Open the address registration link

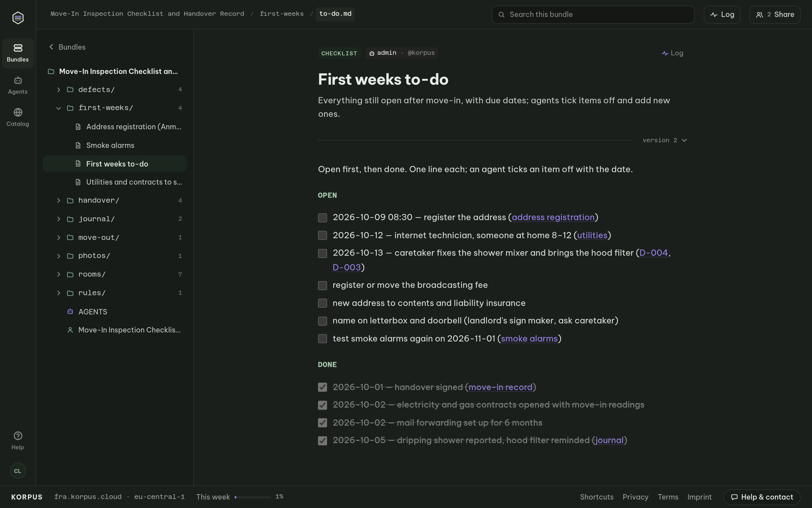(x=553, y=217)
